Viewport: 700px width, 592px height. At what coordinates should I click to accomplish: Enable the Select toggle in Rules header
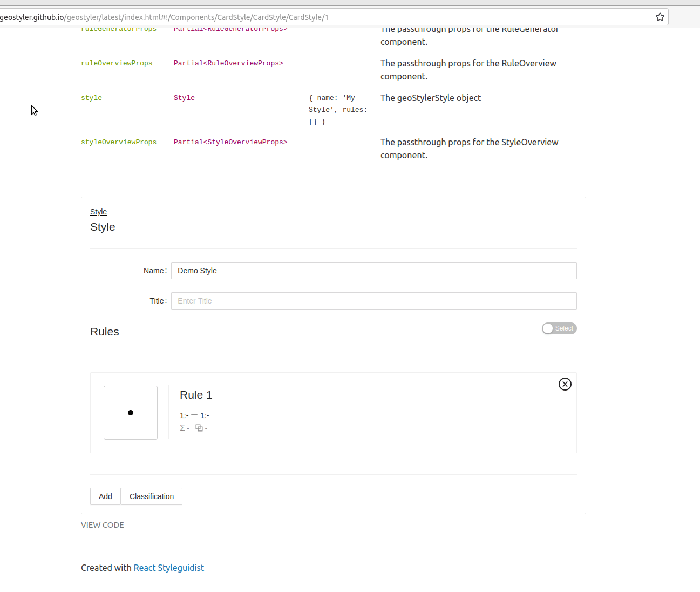[x=559, y=328]
